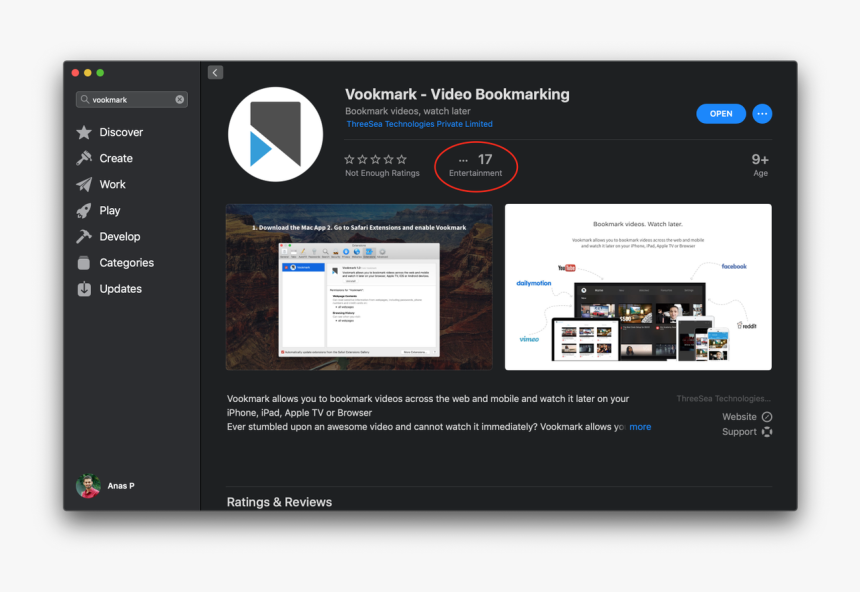This screenshot has height=592, width=860.
Task: Click the 17 Entertainment chart ranking
Action: [476, 166]
